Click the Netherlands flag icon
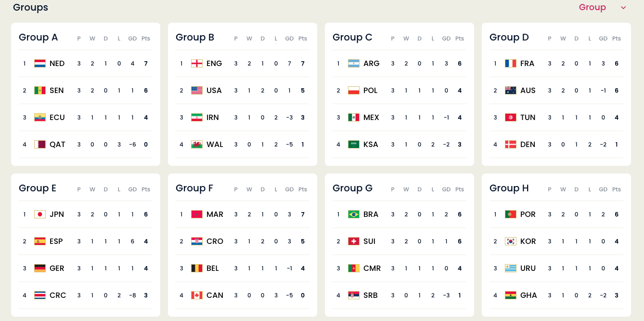 (x=40, y=64)
